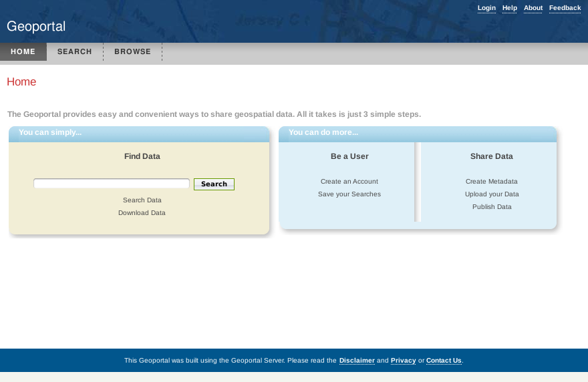
Task: Click Download Data link
Action: [142, 213]
